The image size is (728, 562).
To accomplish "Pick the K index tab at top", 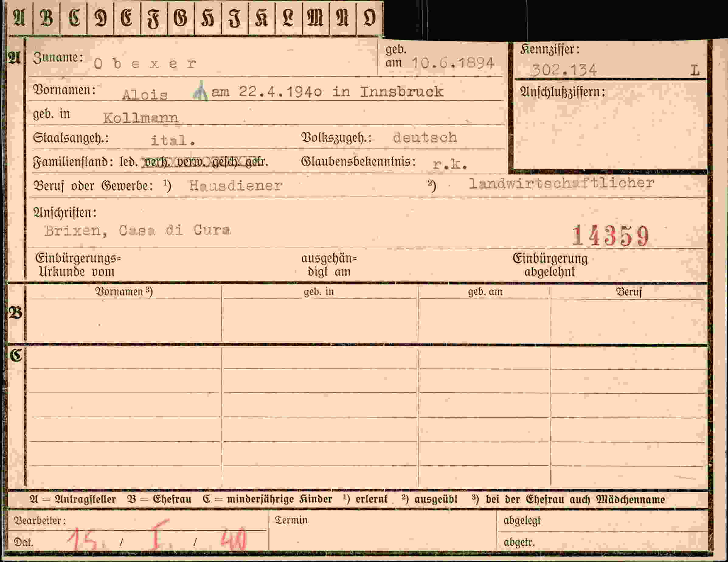I will [262, 18].
